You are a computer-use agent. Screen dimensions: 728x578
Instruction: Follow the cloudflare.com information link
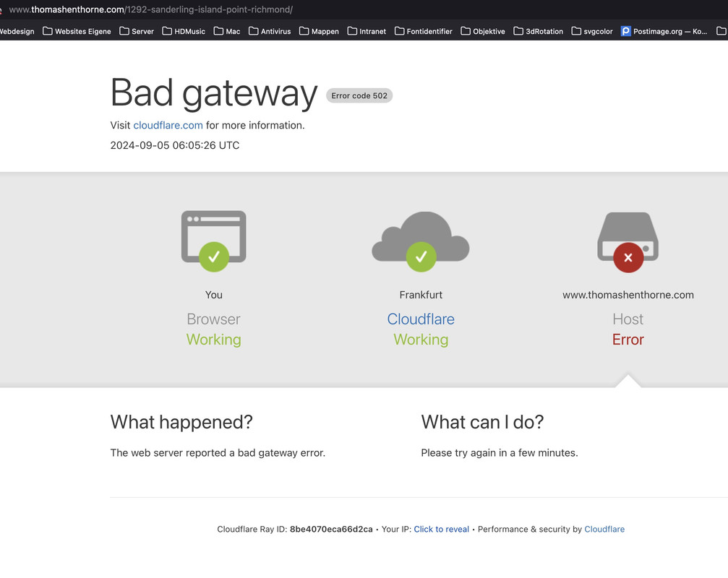pyautogui.click(x=168, y=125)
